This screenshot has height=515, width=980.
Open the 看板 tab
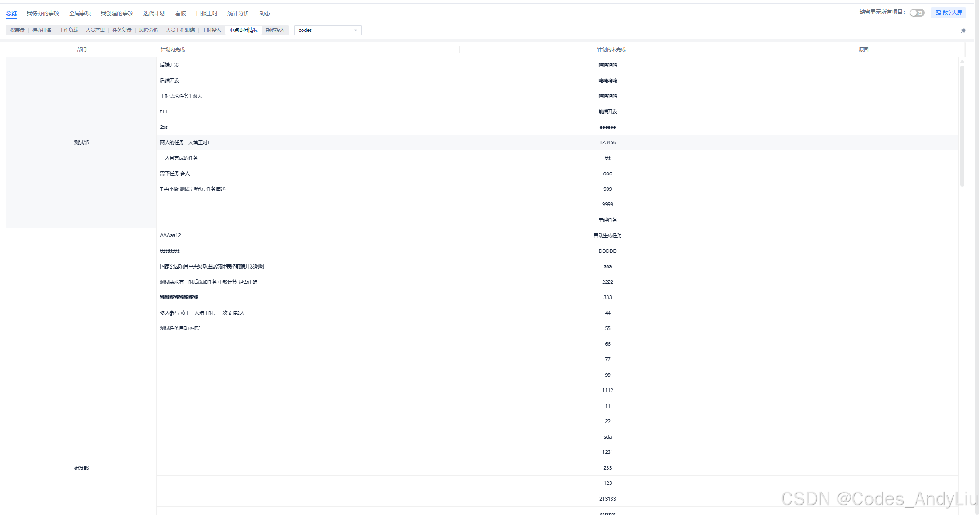pos(180,13)
